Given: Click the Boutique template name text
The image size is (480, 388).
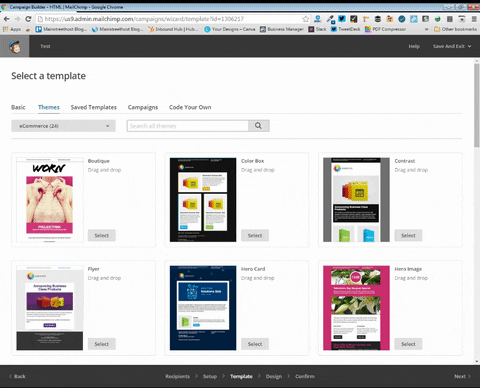Looking at the screenshot, I should click(x=99, y=161).
